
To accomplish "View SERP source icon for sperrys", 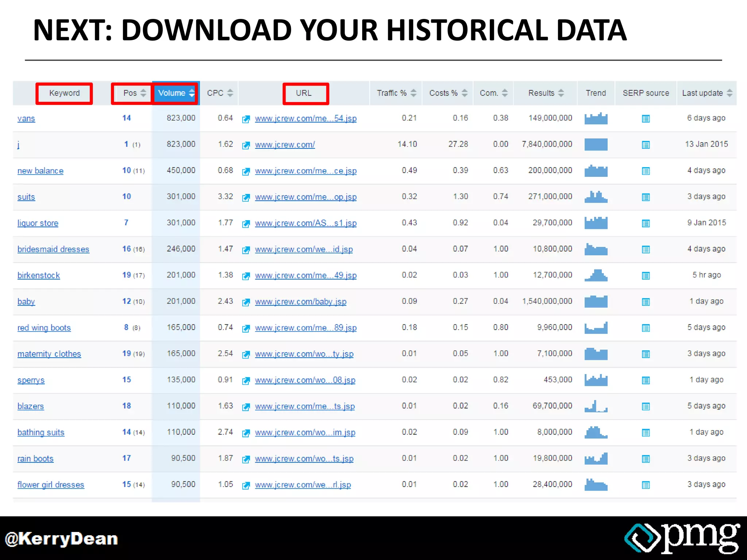I will click(x=646, y=381).
